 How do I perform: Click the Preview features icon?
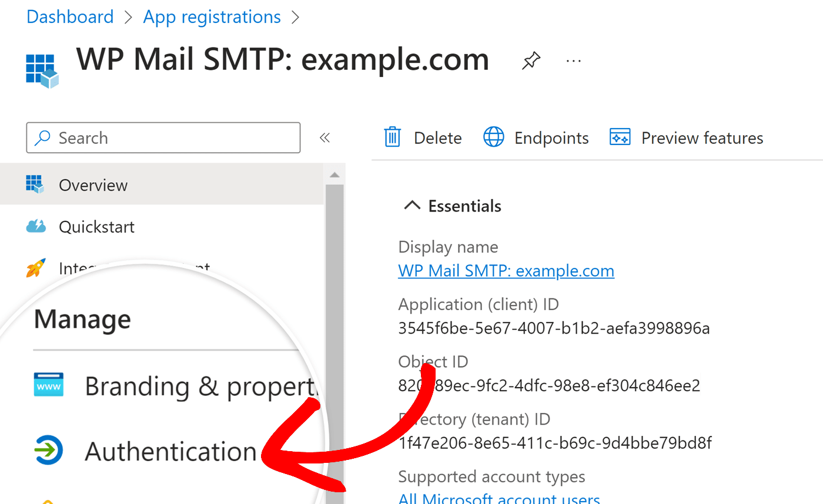tap(620, 137)
